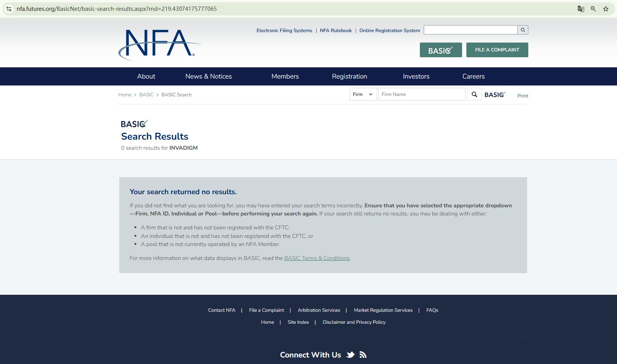
Task: Open the News & Notices menu
Action: click(208, 77)
